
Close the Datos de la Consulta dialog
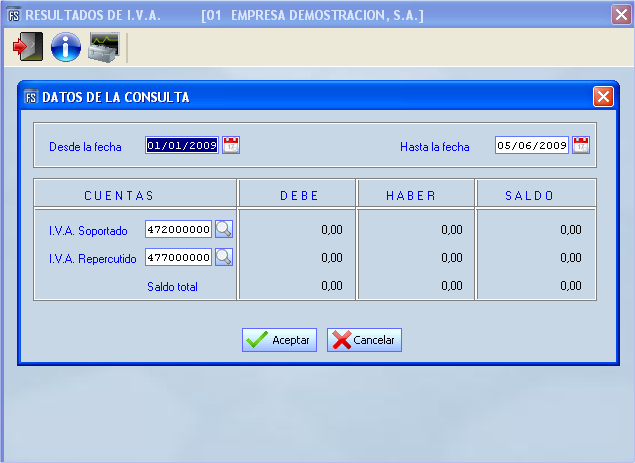[x=603, y=97]
